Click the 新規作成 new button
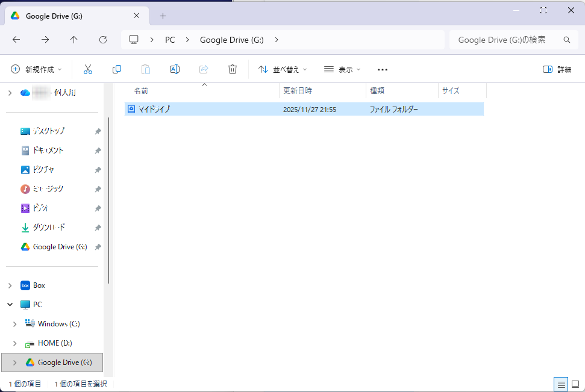Viewport: 585px width, 392px height. [x=37, y=69]
